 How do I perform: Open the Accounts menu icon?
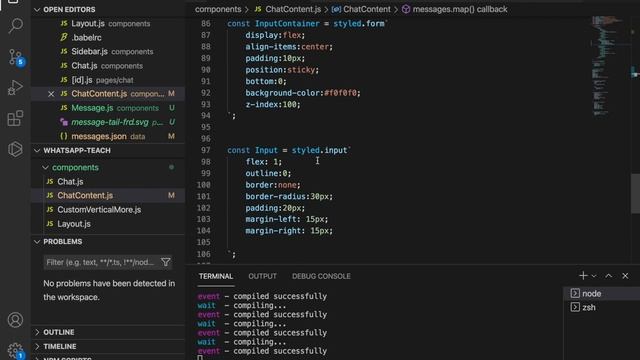coord(15,320)
